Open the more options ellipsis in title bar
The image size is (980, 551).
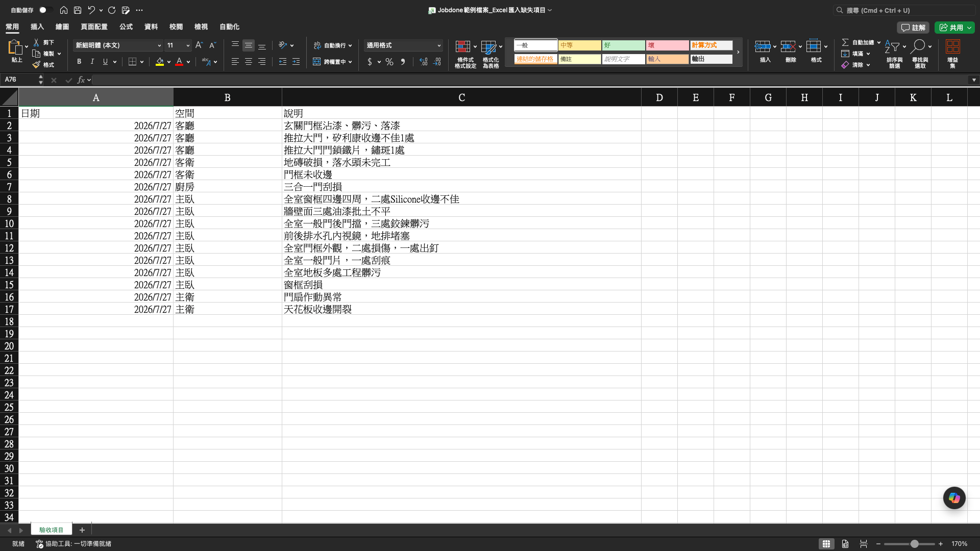[139, 10]
